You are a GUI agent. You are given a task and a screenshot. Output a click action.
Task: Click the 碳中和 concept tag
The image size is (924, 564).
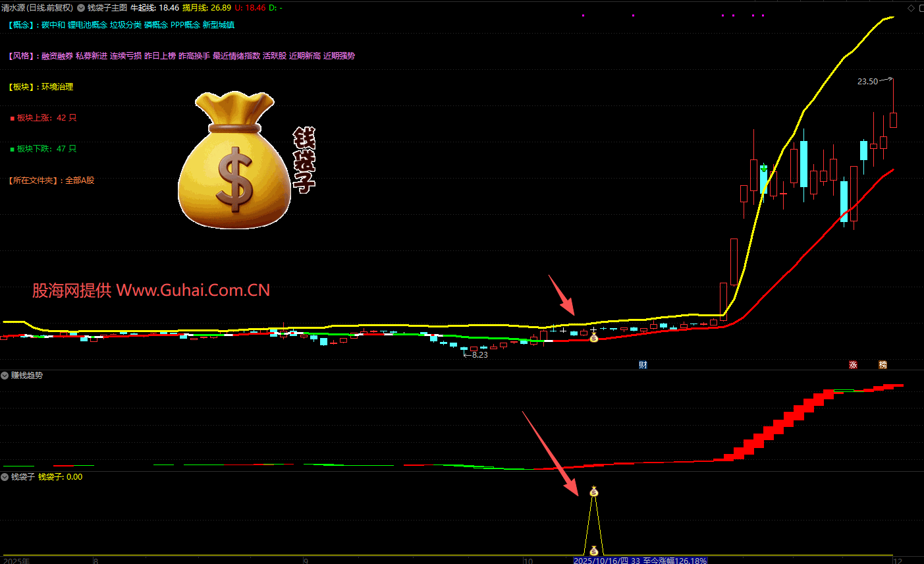53,25
